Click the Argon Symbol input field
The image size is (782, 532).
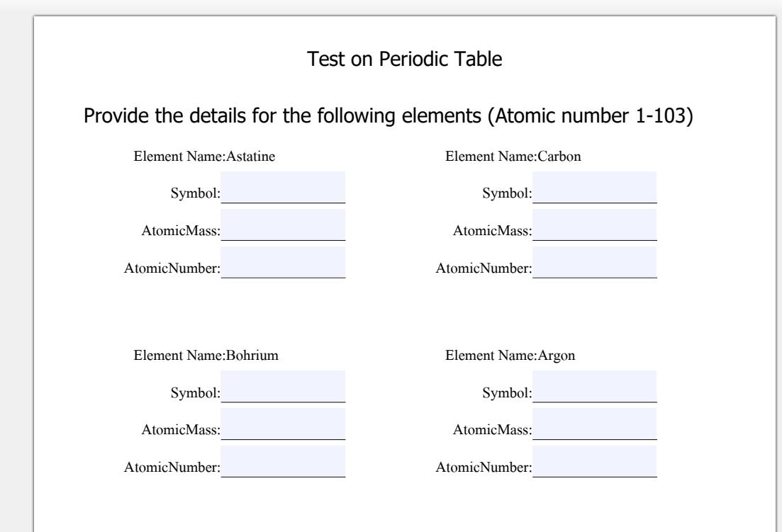tap(595, 387)
